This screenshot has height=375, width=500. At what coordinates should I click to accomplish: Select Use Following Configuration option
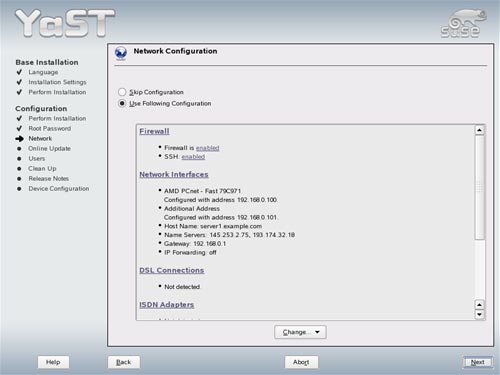point(122,103)
